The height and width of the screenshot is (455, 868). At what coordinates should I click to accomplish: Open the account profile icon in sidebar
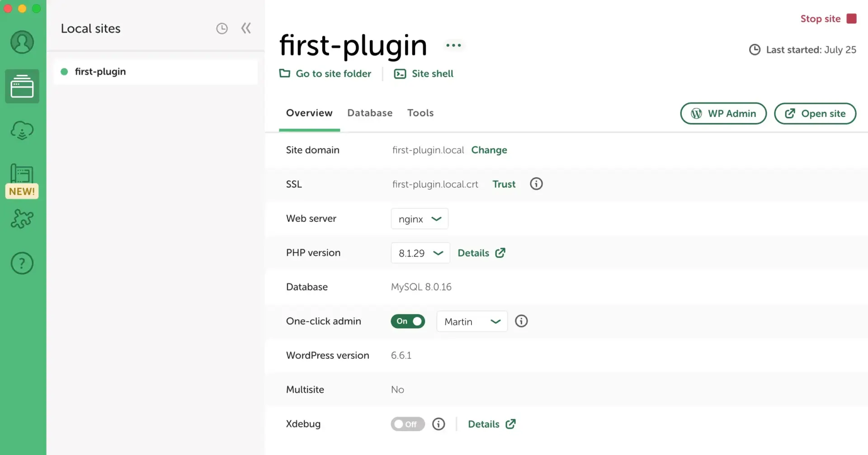pos(22,42)
